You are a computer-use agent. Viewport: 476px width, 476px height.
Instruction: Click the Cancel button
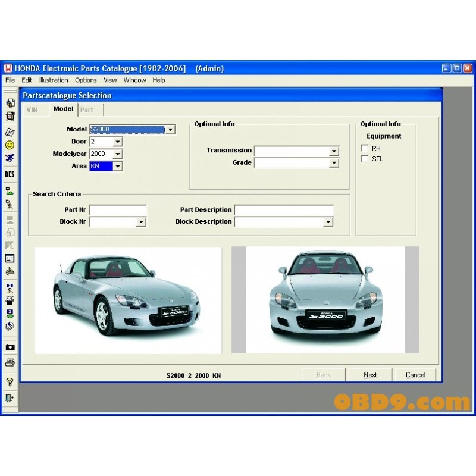[415, 375]
